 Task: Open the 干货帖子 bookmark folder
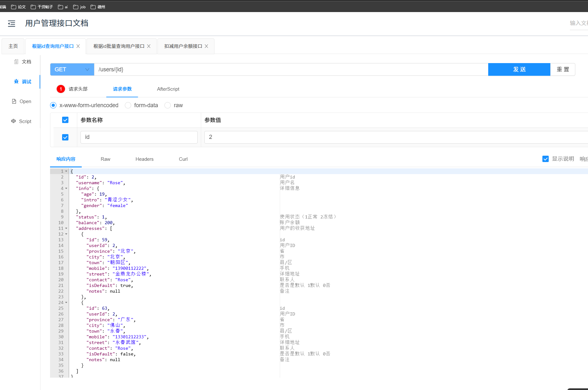tap(42, 7)
